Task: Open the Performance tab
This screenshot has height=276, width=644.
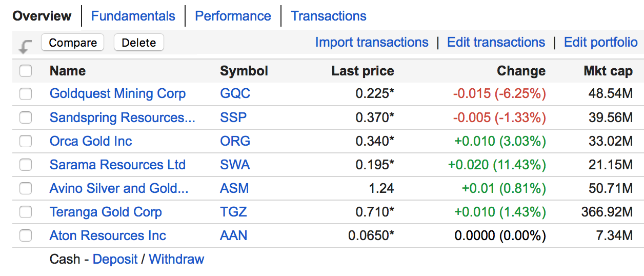Action: pos(233,16)
